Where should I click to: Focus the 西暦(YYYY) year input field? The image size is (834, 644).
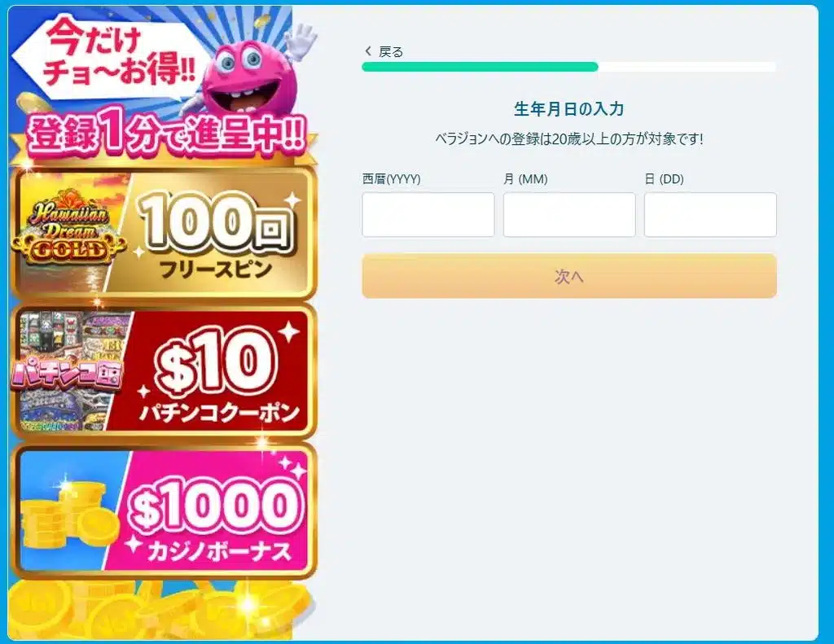(x=428, y=215)
